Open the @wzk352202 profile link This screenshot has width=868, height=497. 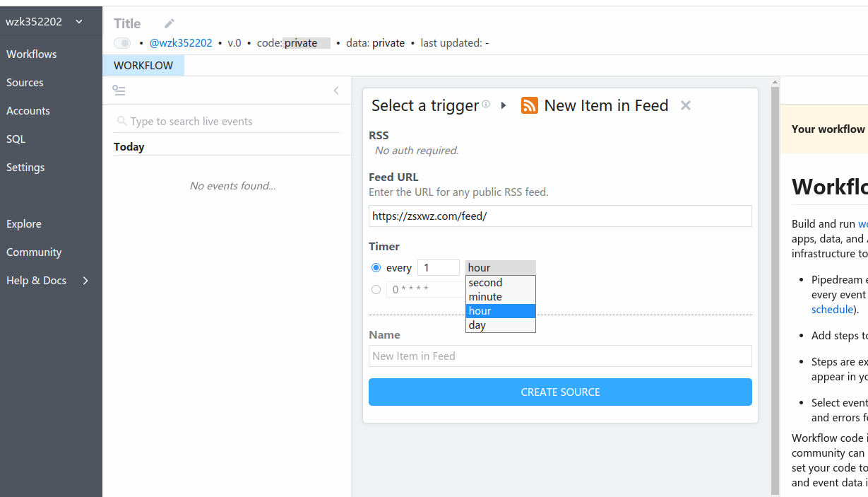click(x=181, y=43)
